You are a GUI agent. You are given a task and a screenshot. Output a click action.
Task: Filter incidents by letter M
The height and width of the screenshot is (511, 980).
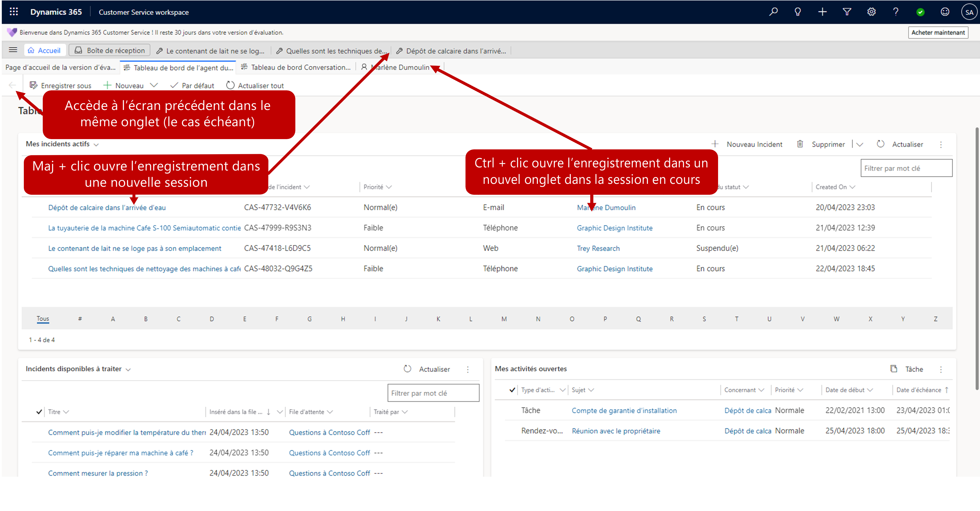(504, 319)
